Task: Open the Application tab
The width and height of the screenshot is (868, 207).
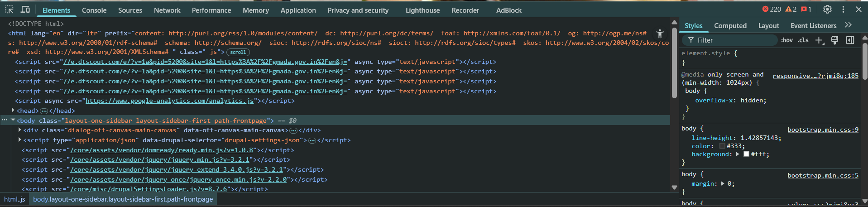Action: (298, 10)
